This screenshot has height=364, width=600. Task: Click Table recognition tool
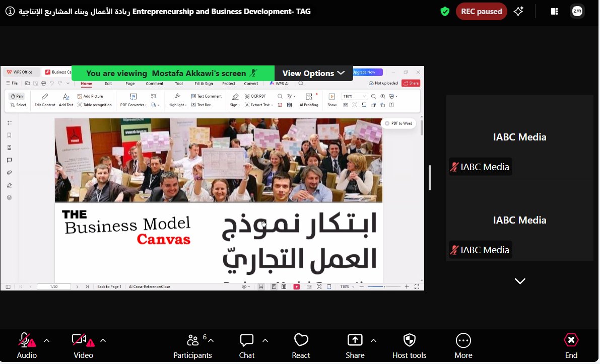click(x=95, y=105)
